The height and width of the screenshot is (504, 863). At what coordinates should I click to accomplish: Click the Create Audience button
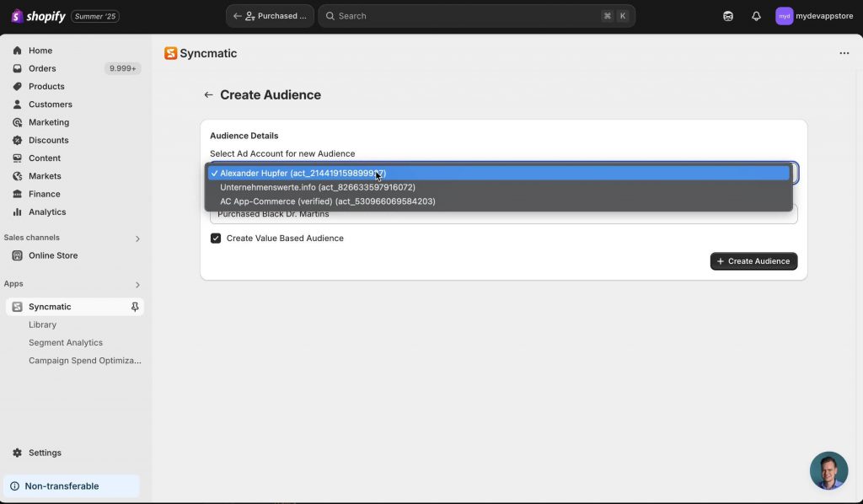(753, 261)
